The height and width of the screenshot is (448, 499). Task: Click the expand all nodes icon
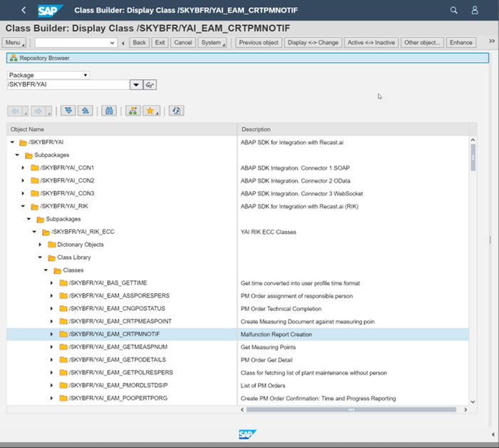68,111
